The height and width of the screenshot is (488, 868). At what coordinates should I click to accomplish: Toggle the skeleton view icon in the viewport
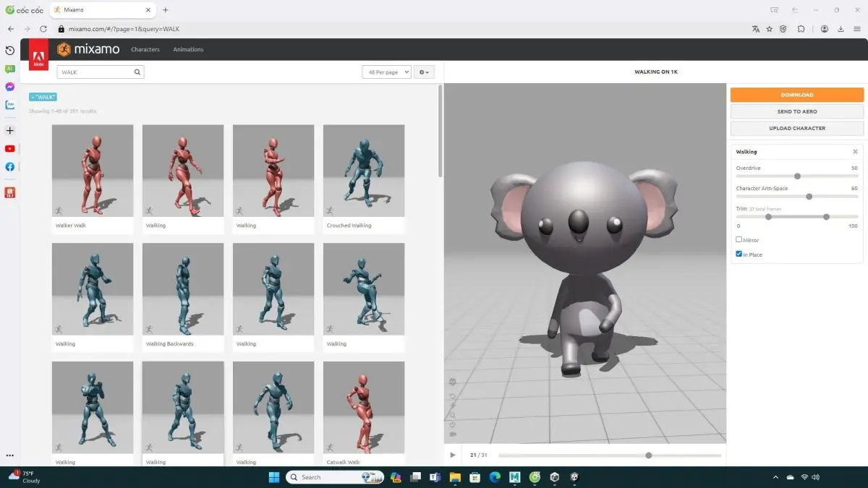click(453, 382)
